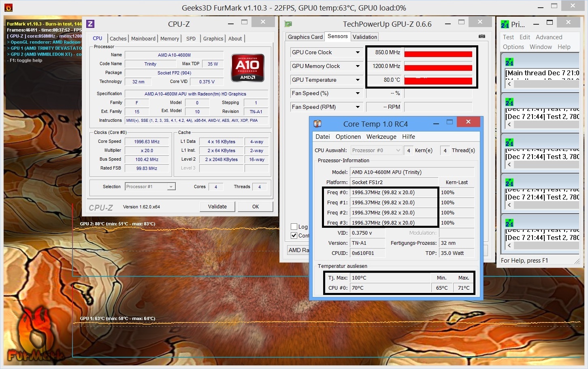Click the Prime95 title bar icon
Screen dimensions: 588x369
(505, 24)
